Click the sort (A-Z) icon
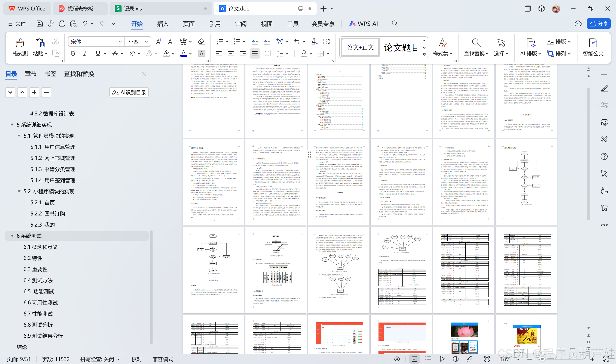Image resolution: width=616 pixels, height=364 pixels. 315,41
